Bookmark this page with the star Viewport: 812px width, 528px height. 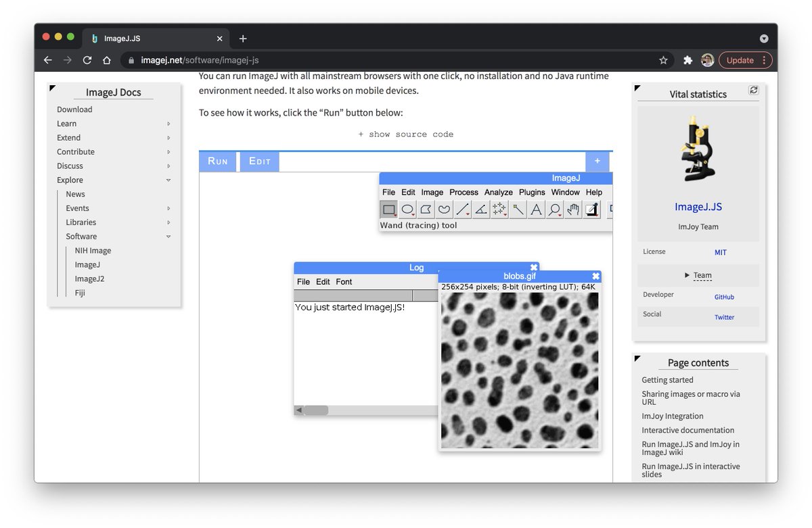coord(663,60)
